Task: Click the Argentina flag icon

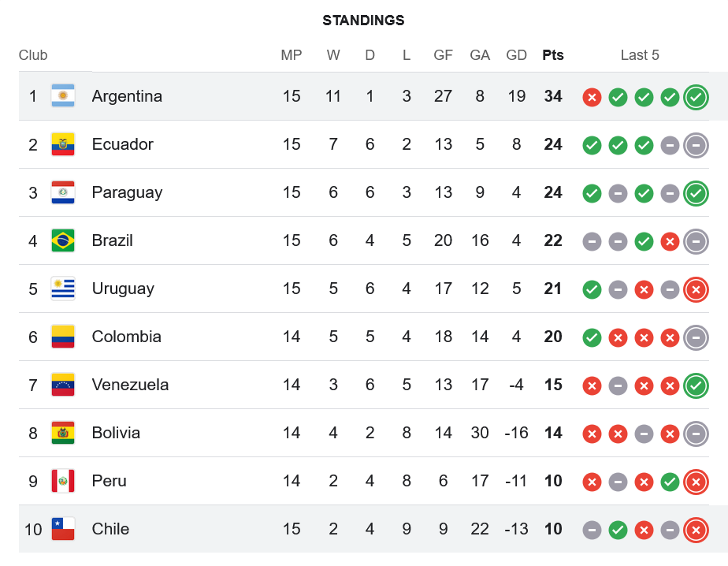Action: click(x=63, y=96)
